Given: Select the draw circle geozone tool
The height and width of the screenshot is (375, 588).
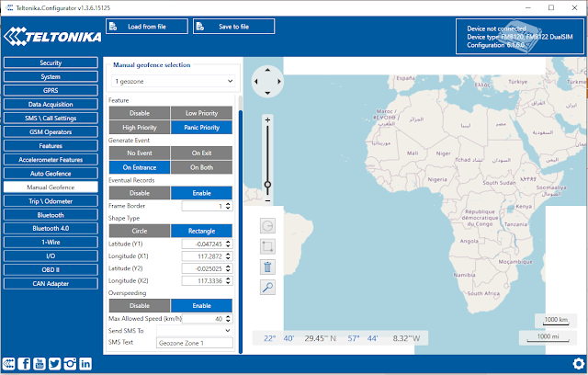Looking at the screenshot, I should [x=267, y=226].
